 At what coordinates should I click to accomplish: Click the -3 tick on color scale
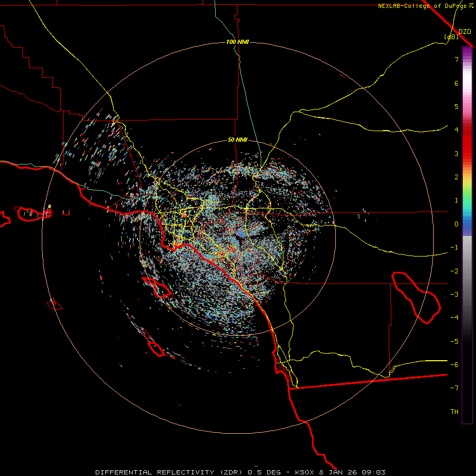point(454,294)
